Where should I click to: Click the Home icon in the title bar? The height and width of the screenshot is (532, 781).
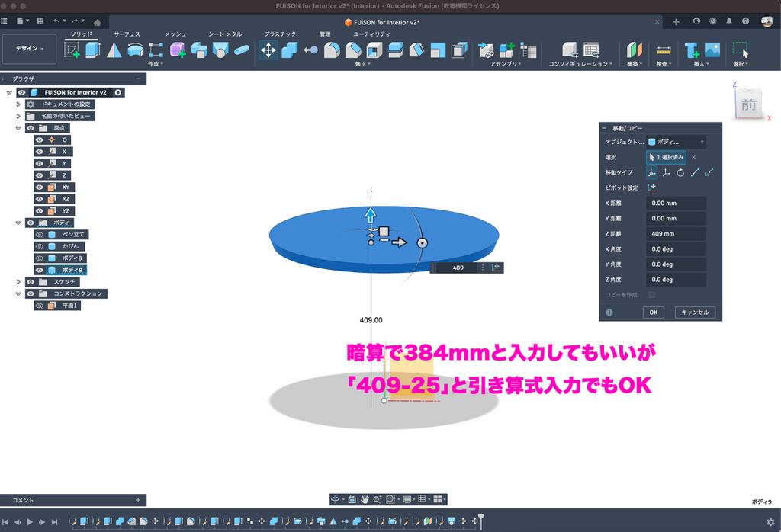[x=96, y=23]
